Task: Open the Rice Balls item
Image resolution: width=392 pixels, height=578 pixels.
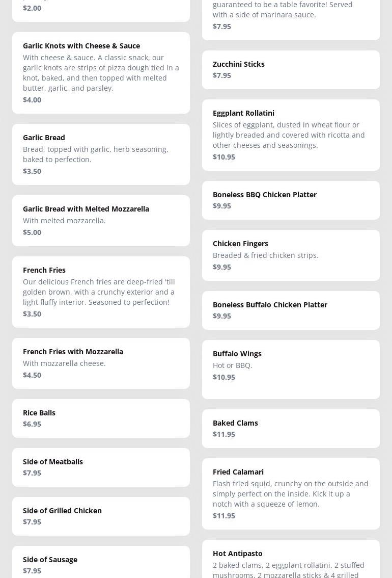Action: click(101, 418)
